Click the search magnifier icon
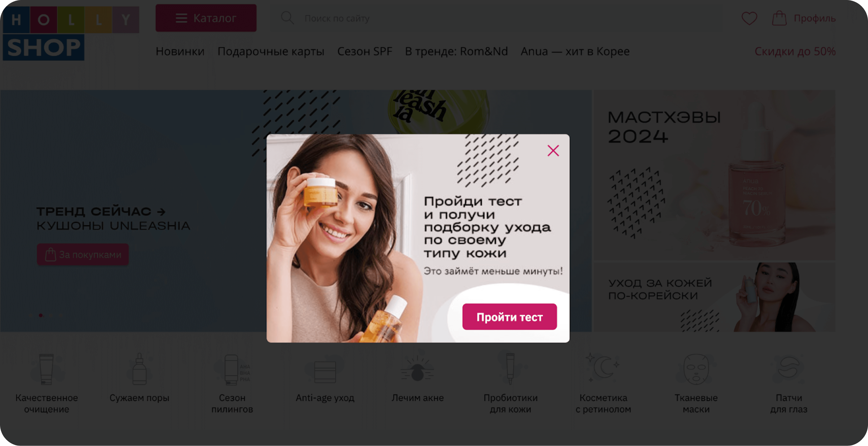This screenshot has width=868, height=446. 287,18
